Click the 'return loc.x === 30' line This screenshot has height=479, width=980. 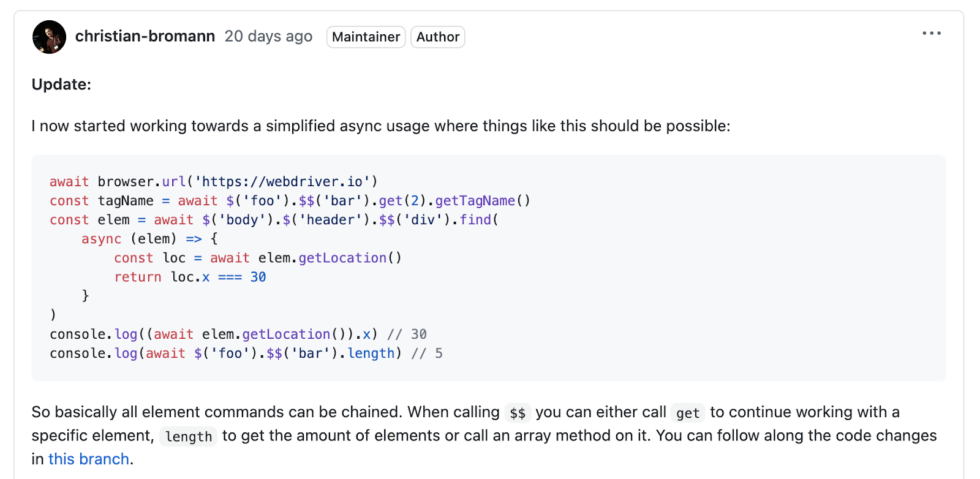coord(190,277)
